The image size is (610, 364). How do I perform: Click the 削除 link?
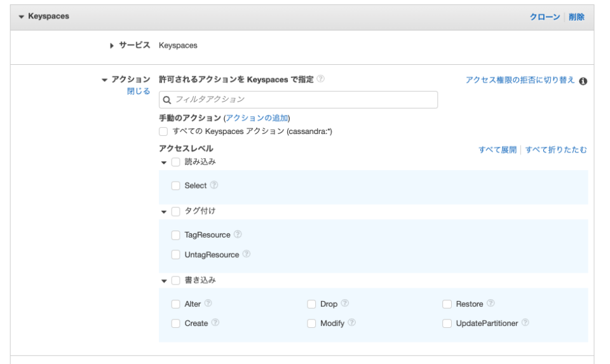pyautogui.click(x=576, y=17)
